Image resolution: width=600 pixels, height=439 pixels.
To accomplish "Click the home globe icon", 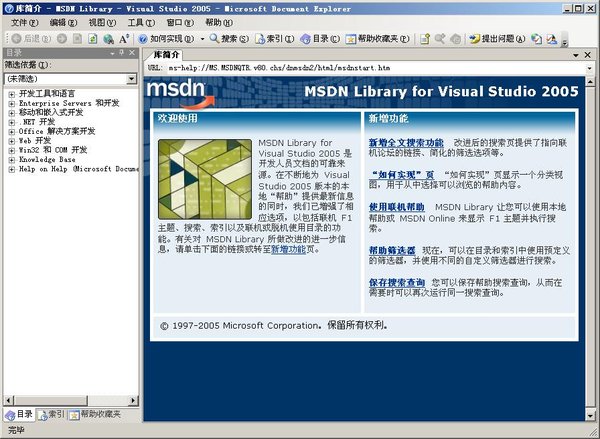I will 108,39.
